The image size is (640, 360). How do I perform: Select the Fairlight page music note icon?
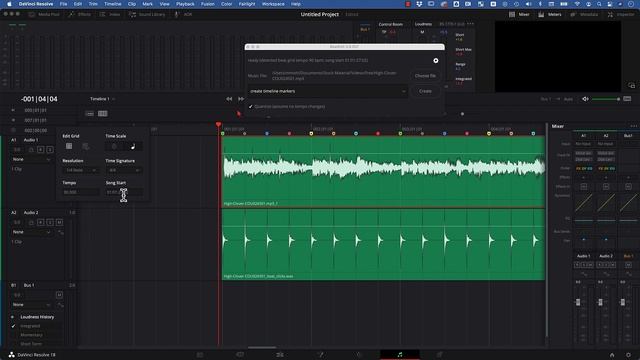[400, 355]
